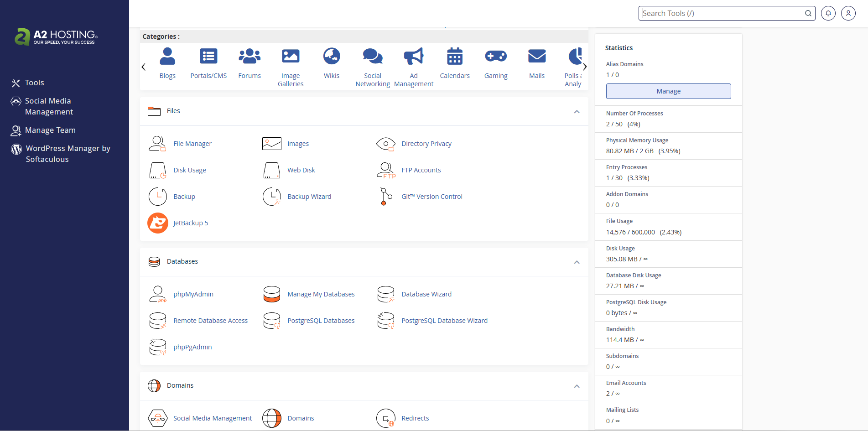
Task: Open Manage Team in the sidebar
Action: pyautogui.click(x=43, y=130)
